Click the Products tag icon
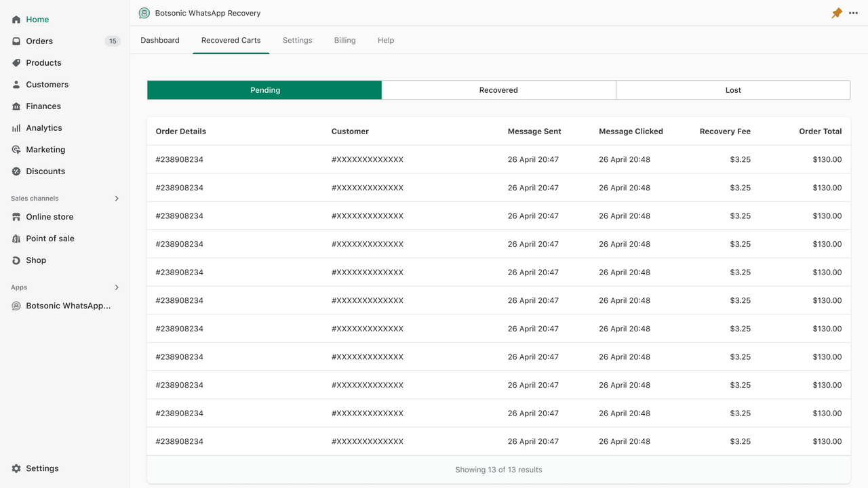This screenshot has width=868, height=488. click(x=16, y=63)
